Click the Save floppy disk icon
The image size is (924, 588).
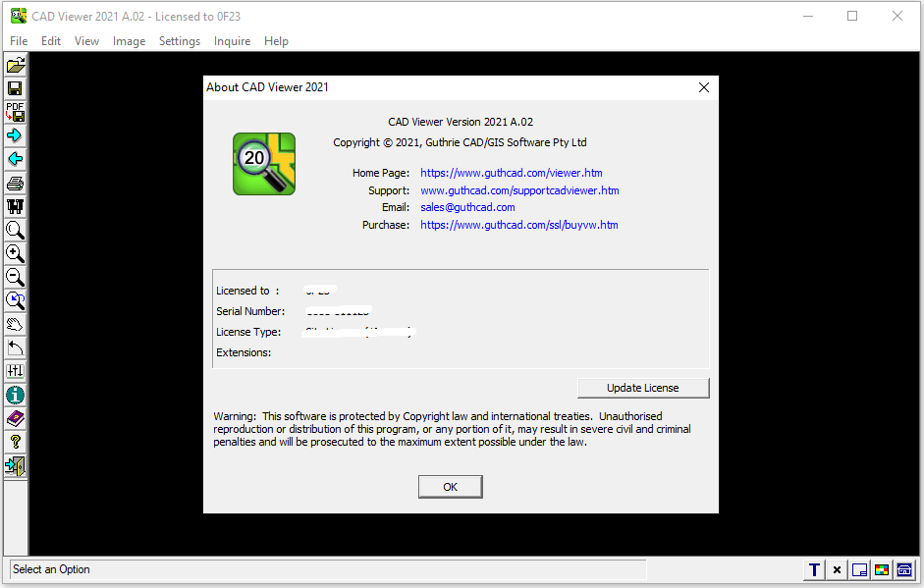tap(16, 88)
